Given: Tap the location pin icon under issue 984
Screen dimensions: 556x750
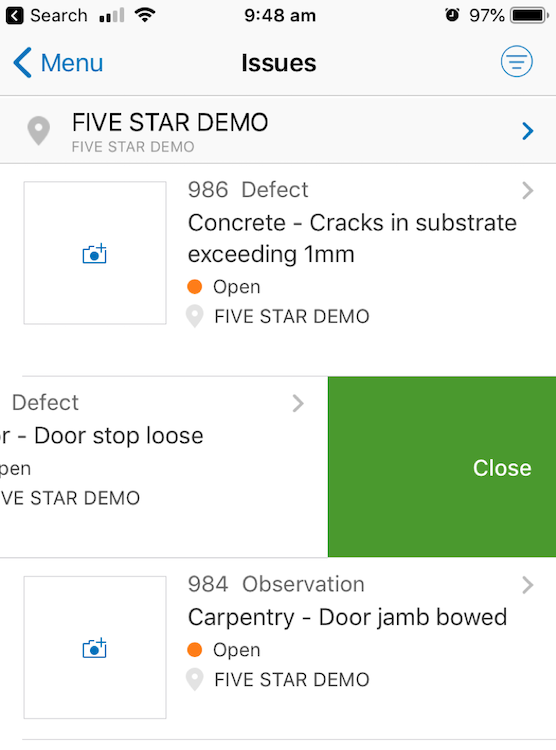Looking at the screenshot, I should click(195, 680).
